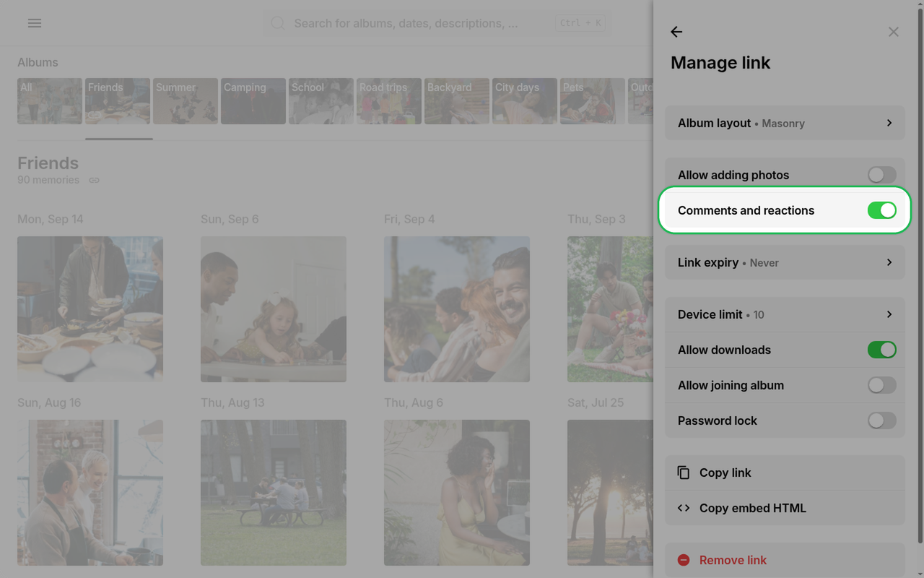The height and width of the screenshot is (578, 924).
Task: Click the search magnifier icon
Action: (278, 24)
